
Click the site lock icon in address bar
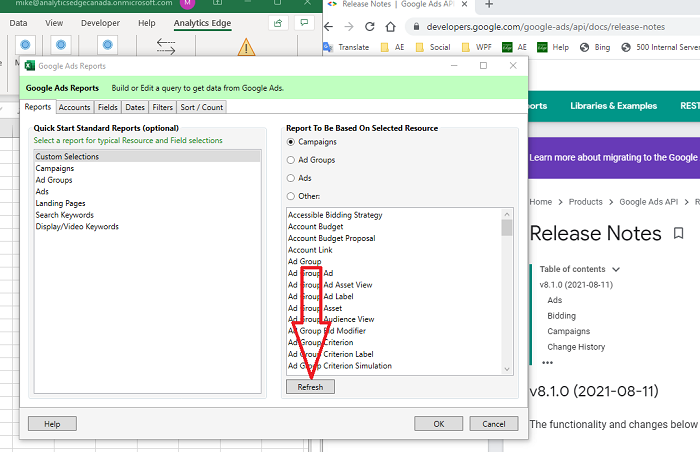[x=416, y=27]
